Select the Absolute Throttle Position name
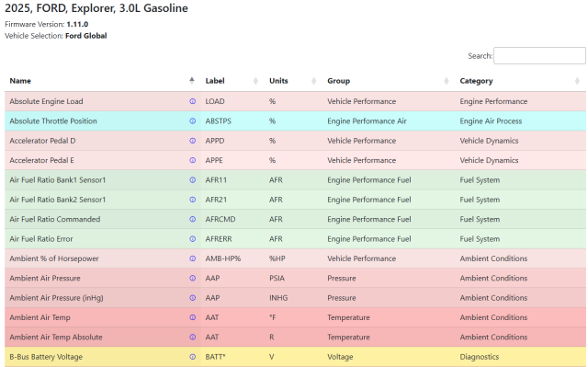 [53, 120]
